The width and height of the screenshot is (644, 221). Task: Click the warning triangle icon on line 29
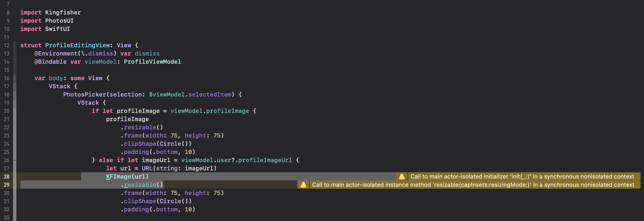tap(303, 185)
